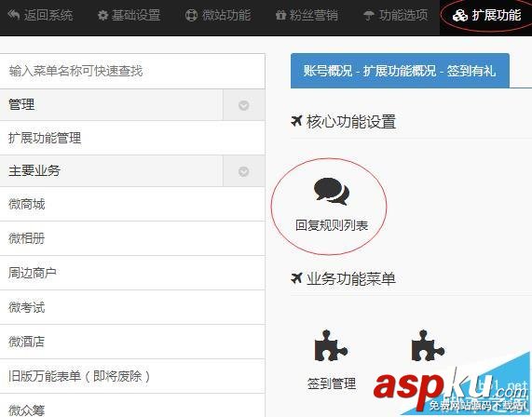This screenshot has height=417, width=532.
Task: Click the 返回系统 back arrow icon
Action: point(14,15)
